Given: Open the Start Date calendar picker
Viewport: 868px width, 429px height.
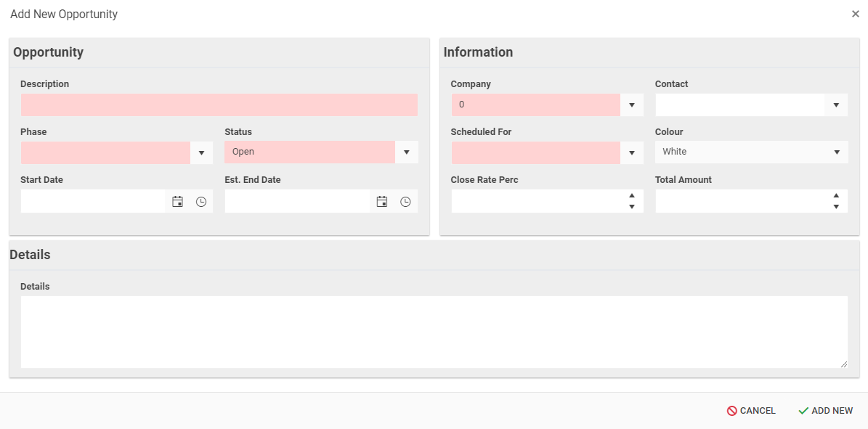Looking at the screenshot, I should click(177, 202).
